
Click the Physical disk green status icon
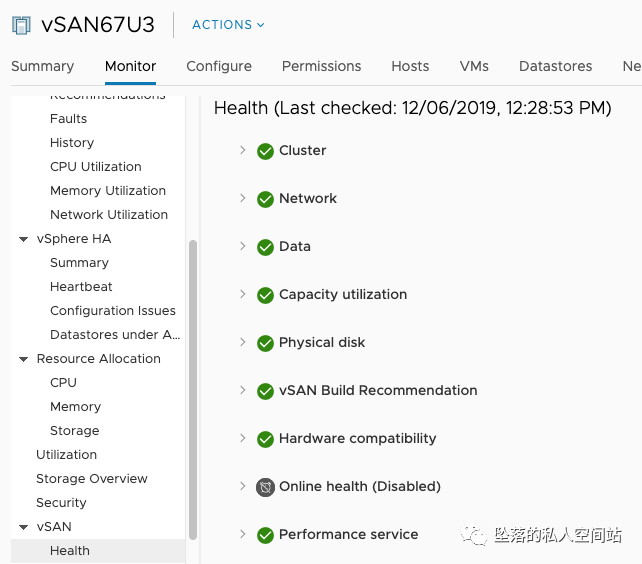pyautogui.click(x=265, y=343)
